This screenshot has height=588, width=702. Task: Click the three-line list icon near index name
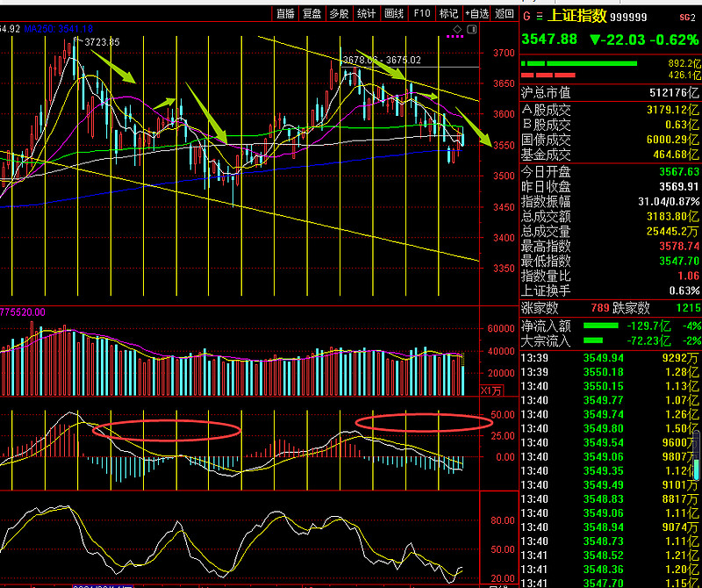(x=538, y=16)
